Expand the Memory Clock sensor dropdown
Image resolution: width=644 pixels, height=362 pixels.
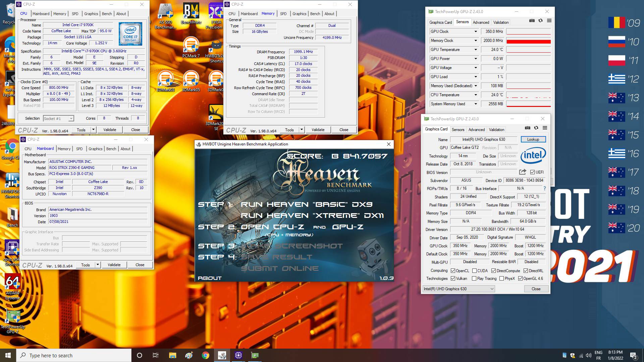click(475, 41)
